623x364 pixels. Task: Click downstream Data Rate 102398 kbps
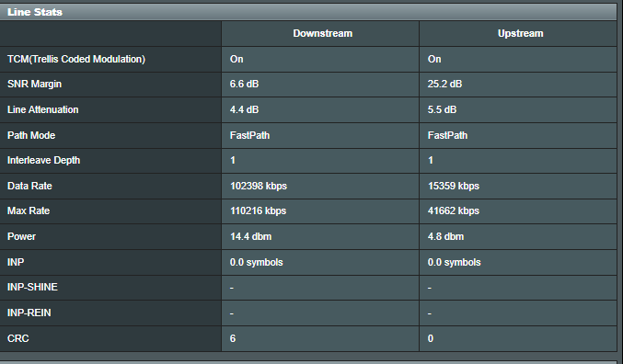pyautogui.click(x=259, y=186)
